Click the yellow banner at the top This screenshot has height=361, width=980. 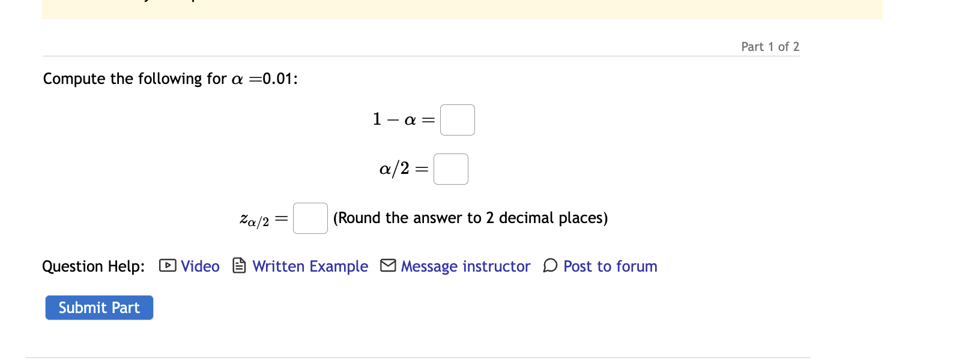(x=462, y=9)
